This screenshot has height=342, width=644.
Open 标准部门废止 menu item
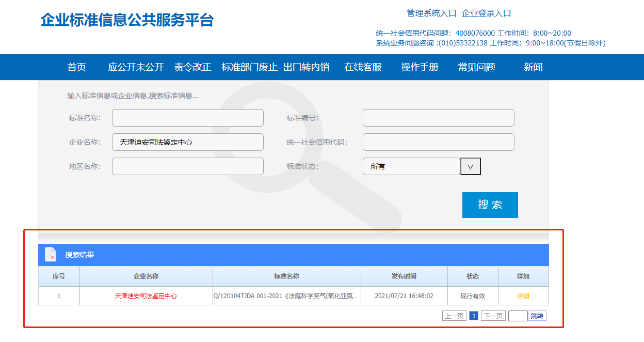(249, 67)
